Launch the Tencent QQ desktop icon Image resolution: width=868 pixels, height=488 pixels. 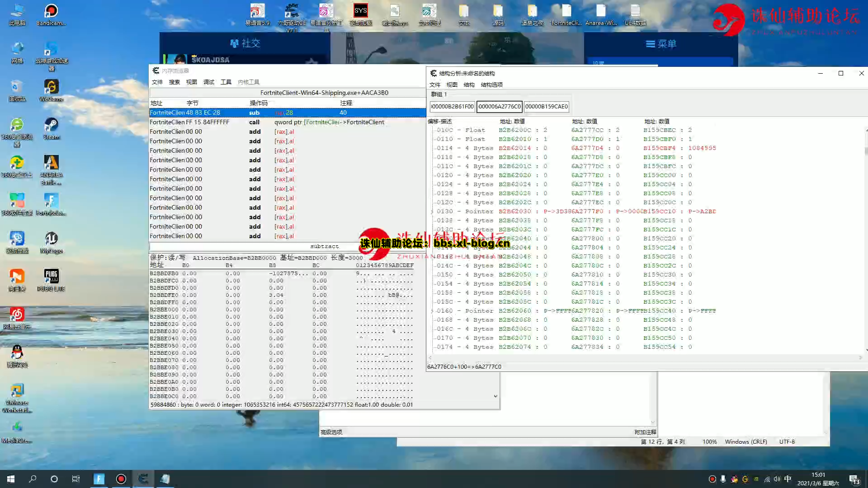[17, 356]
